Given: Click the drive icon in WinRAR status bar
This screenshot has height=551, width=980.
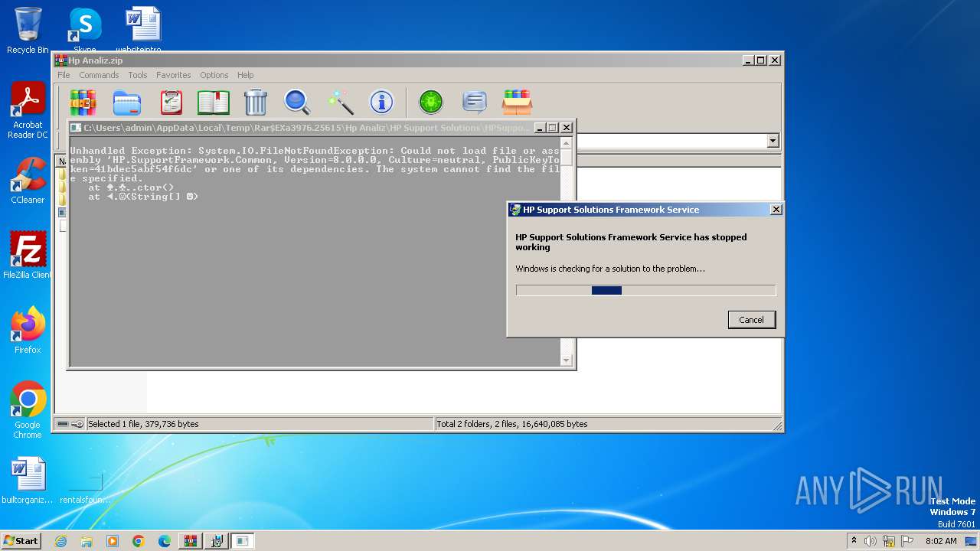Looking at the screenshot, I should (x=63, y=424).
